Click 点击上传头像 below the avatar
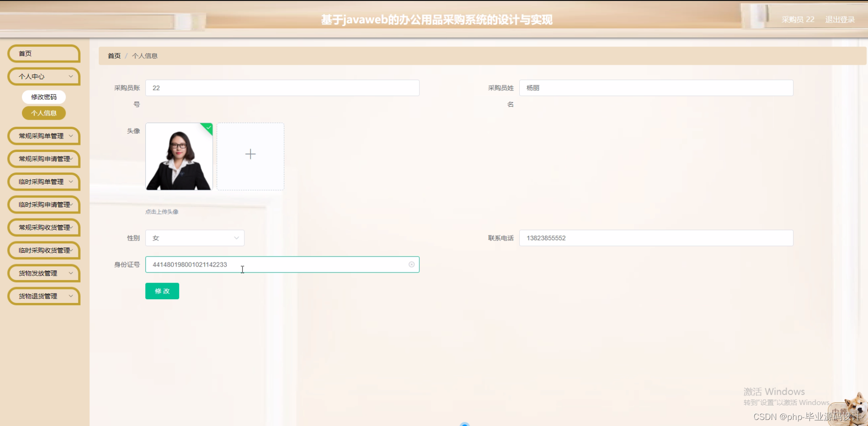Image resolution: width=868 pixels, height=426 pixels. tap(162, 211)
